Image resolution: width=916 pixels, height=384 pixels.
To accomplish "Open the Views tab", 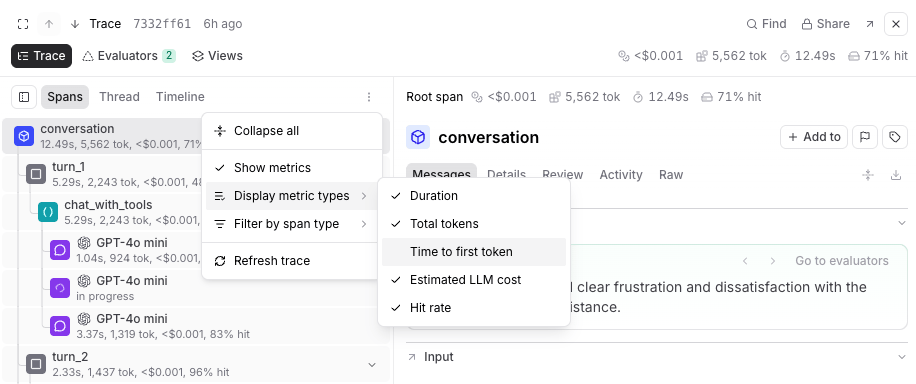I will pyautogui.click(x=217, y=56).
